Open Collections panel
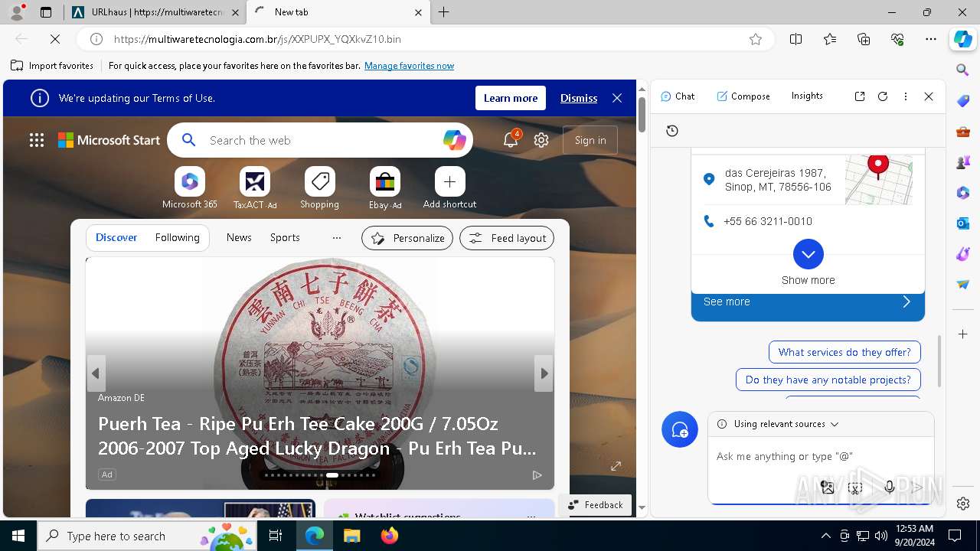The image size is (980, 551). 864,39
